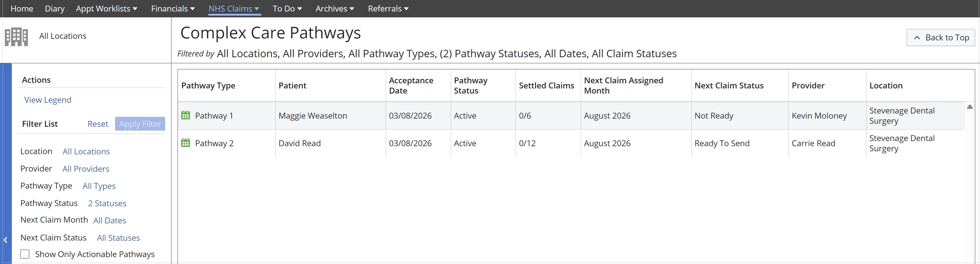The image size is (980, 264).
Task: Click the View Legend link
Action: pos(48,100)
